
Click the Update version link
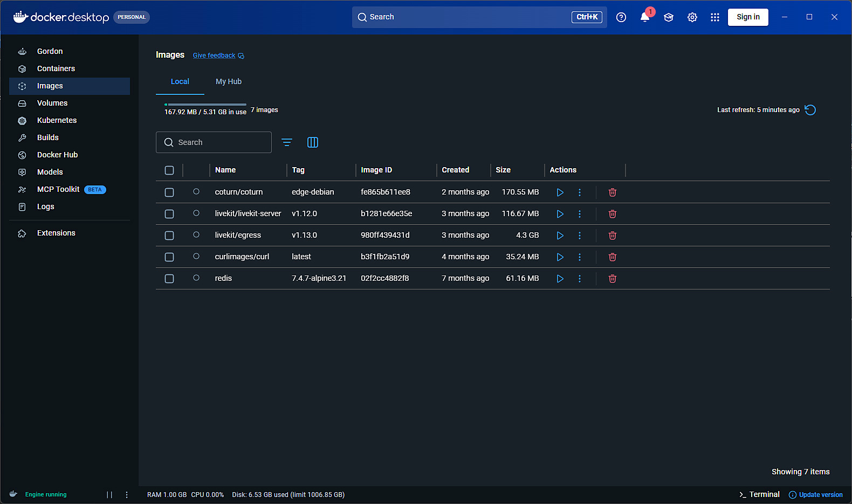(816, 495)
